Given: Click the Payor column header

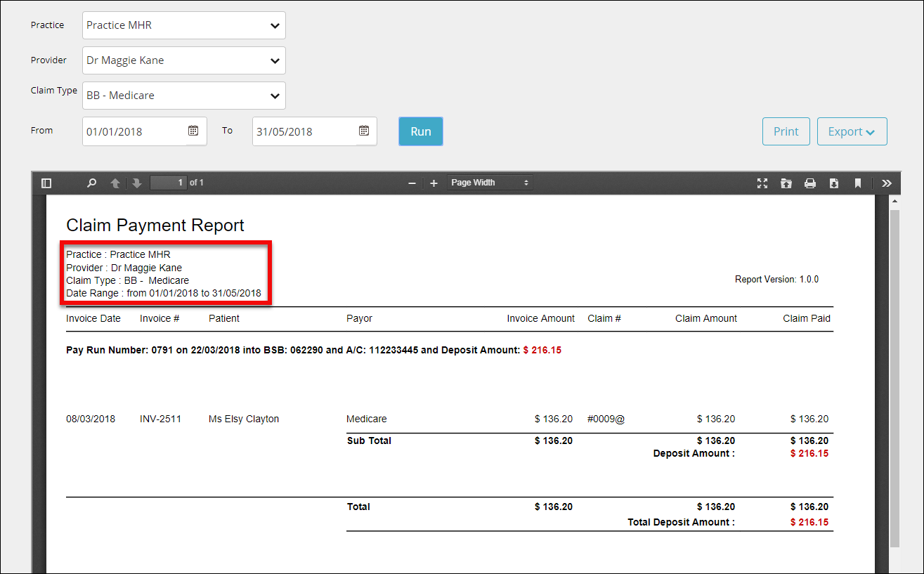Looking at the screenshot, I should click(359, 318).
